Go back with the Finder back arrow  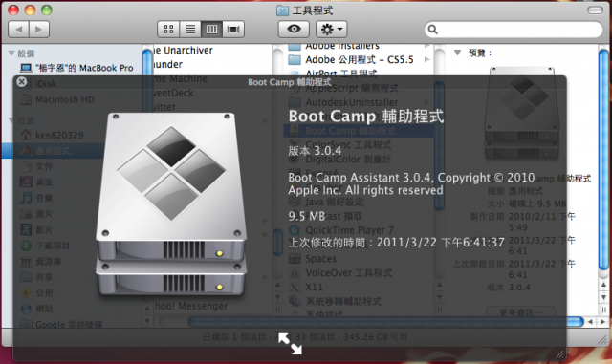coord(18,30)
